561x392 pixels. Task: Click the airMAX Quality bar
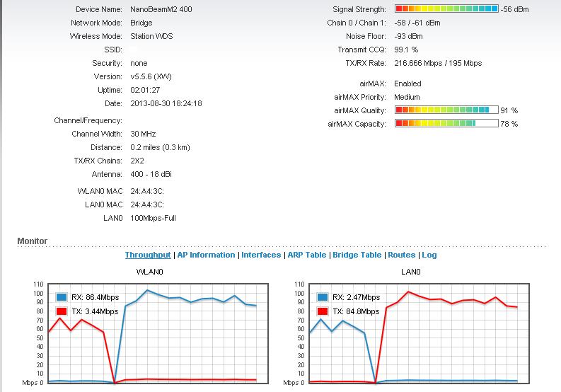click(446, 110)
